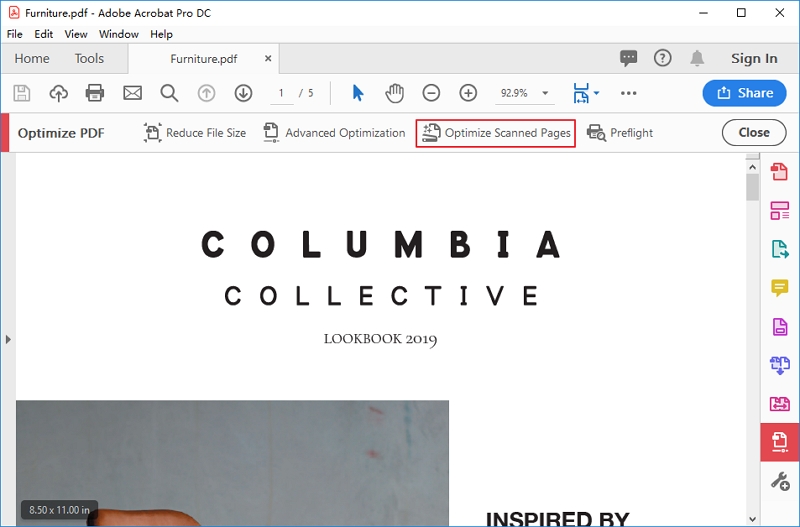Go to previous page arrow
Viewport: 800px width, 527px height.
tap(206, 93)
